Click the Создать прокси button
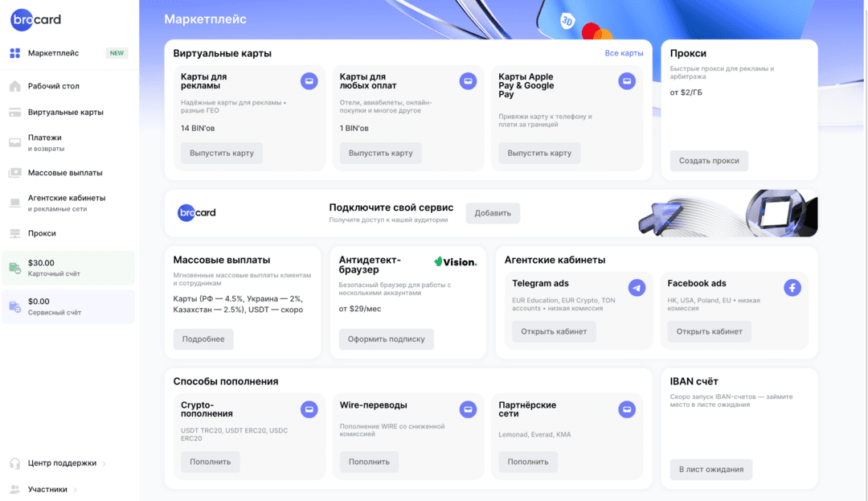 click(x=709, y=161)
